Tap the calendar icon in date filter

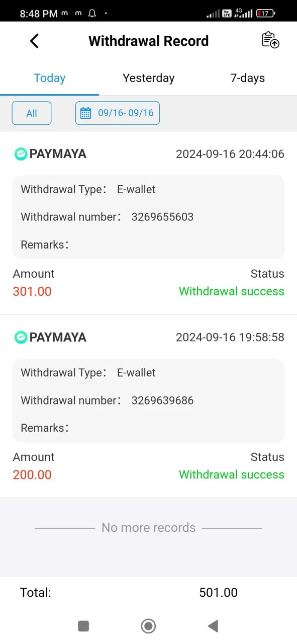tap(86, 113)
